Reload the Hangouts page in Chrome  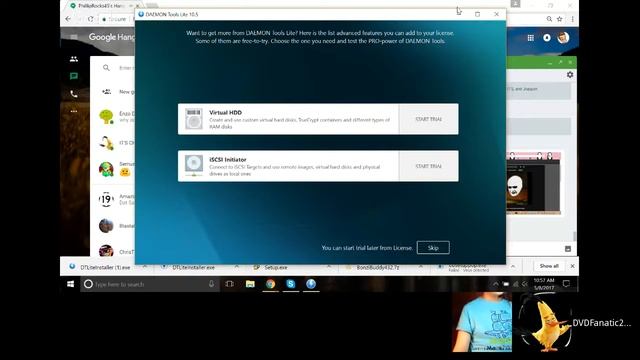tap(91, 19)
